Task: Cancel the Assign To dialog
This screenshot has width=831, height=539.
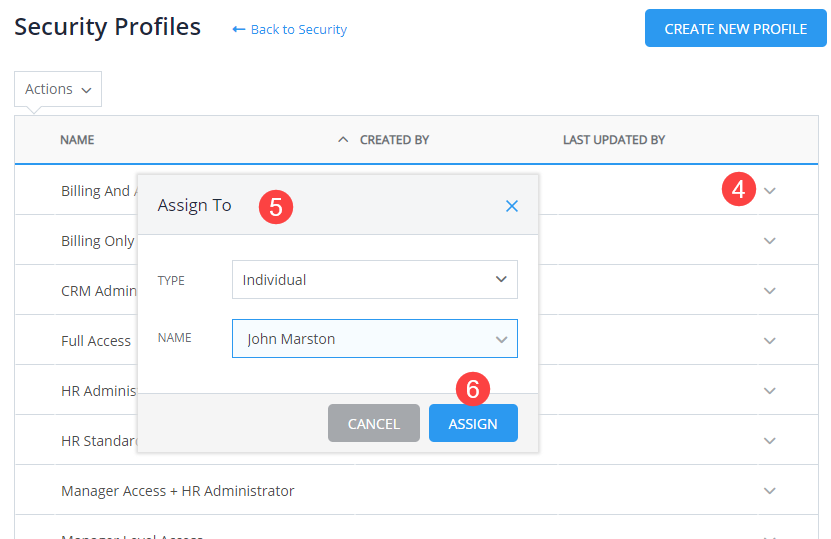Action: [x=374, y=423]
